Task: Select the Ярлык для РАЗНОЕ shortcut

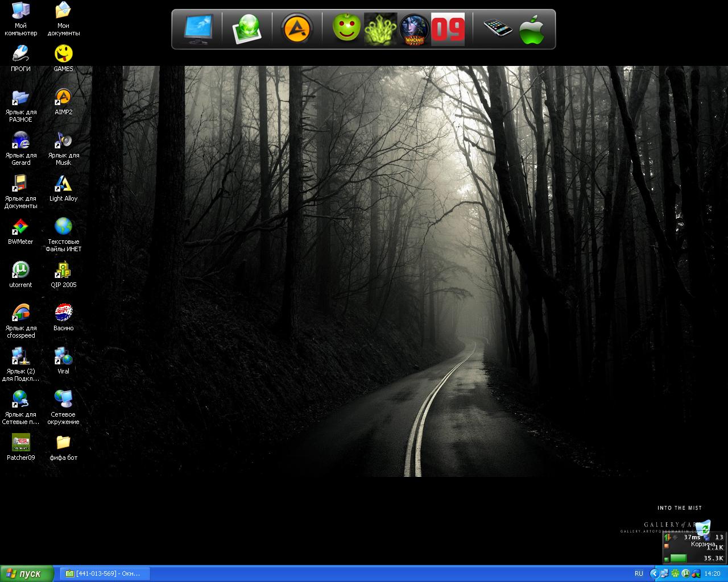Action: pos(21,106)
